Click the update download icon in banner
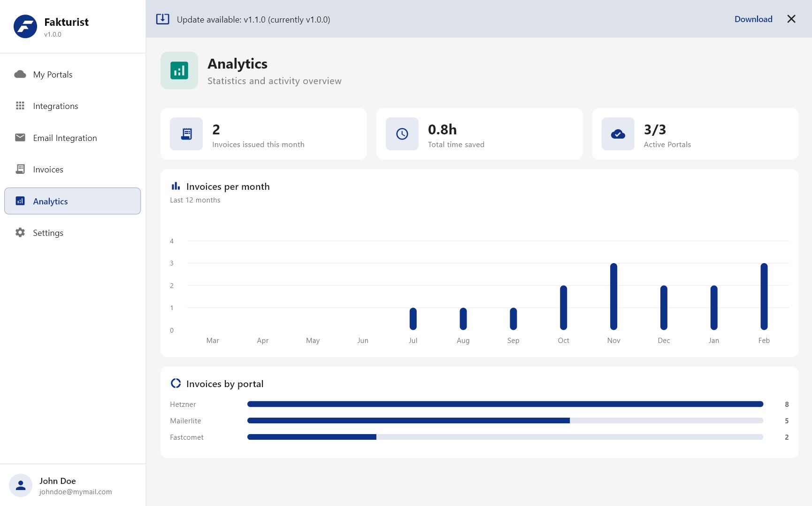This screenshot has height=506, width=812. (x=162, y=19)
